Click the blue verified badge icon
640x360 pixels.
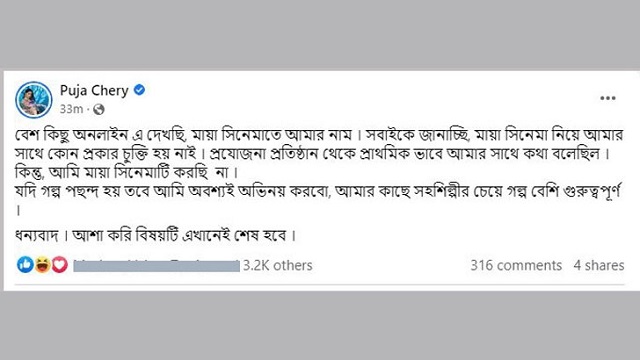tap(139, 90)
